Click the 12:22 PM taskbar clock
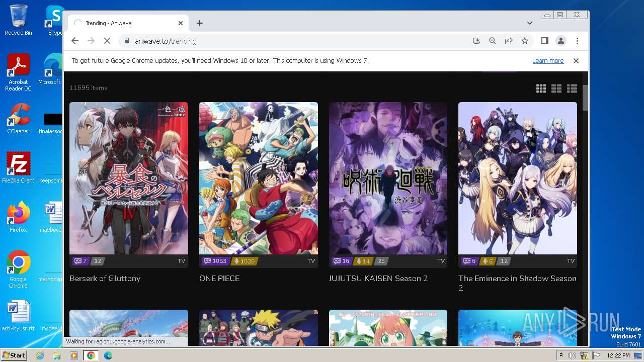The width and height of the screenshot is (644, 362). tap(618, 355)
